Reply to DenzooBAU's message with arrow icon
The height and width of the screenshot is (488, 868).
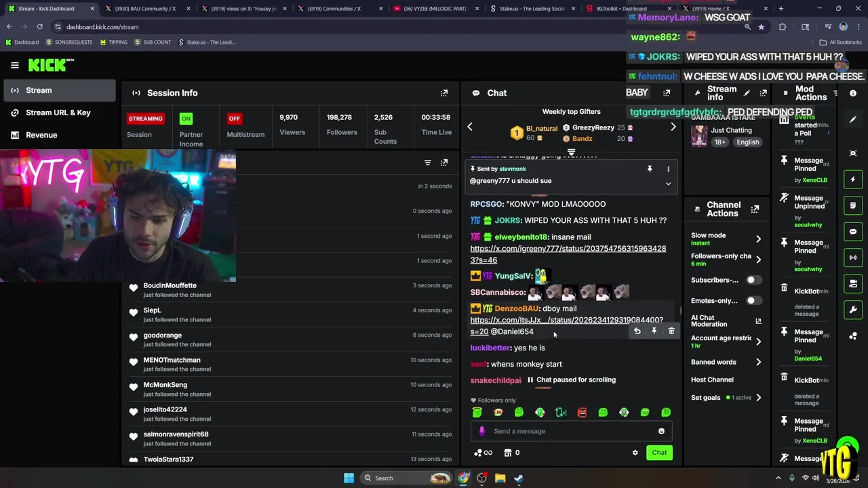tap(637, 331)
